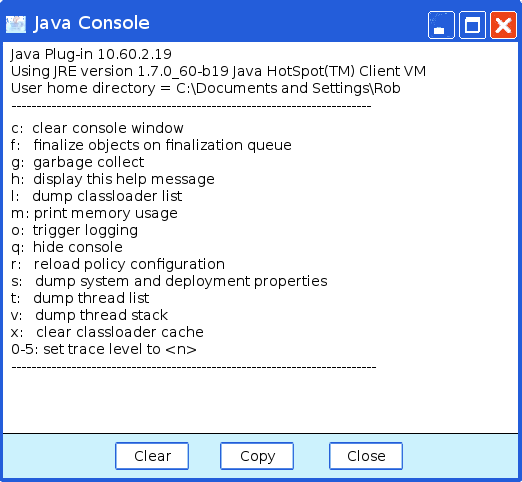Viewport: 522px width, 482px height.
Task: Click the Java Console title bar text
Action: click(91, 23)
